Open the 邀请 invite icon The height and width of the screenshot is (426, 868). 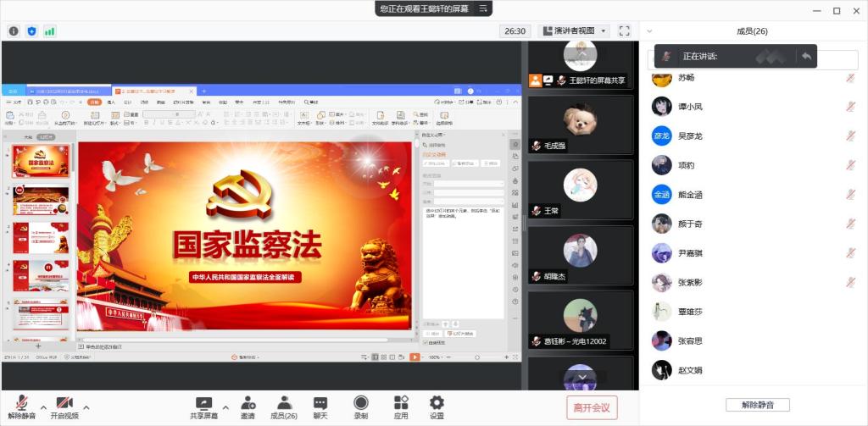pyautogui.click(x=248, y=407)
